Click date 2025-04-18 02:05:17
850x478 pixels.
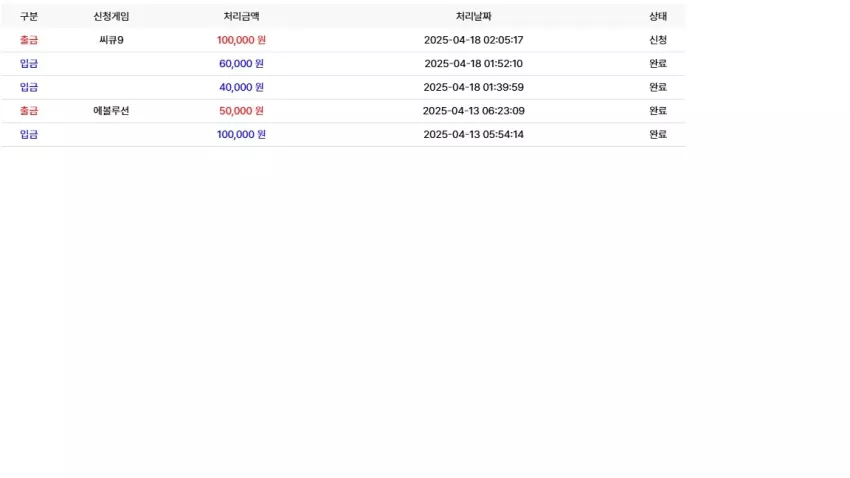click(x=473, y=40)
